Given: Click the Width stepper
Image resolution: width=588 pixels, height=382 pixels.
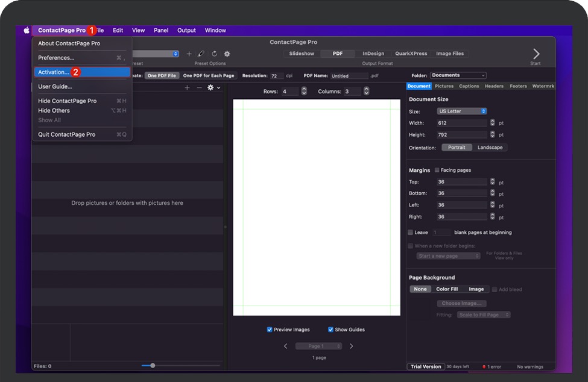Looking at the screenshot, I should (x=492, y=122).
